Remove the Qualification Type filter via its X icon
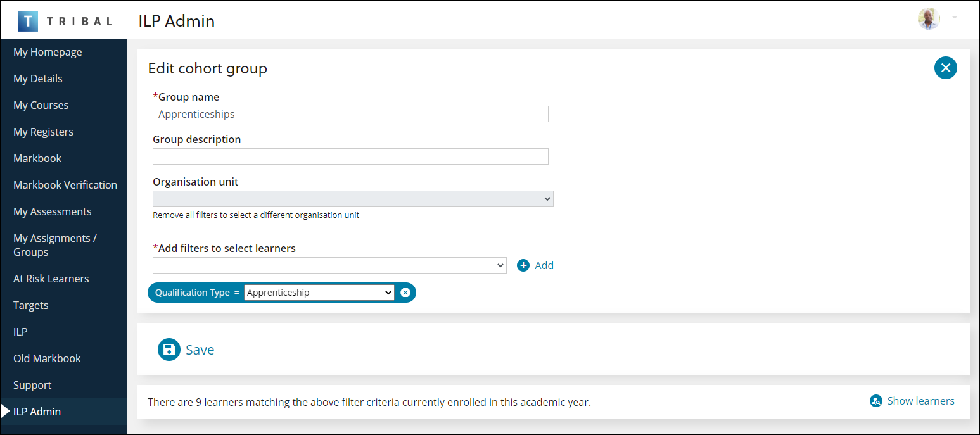Viewport: 980px width, 435px height. point(405,292)
